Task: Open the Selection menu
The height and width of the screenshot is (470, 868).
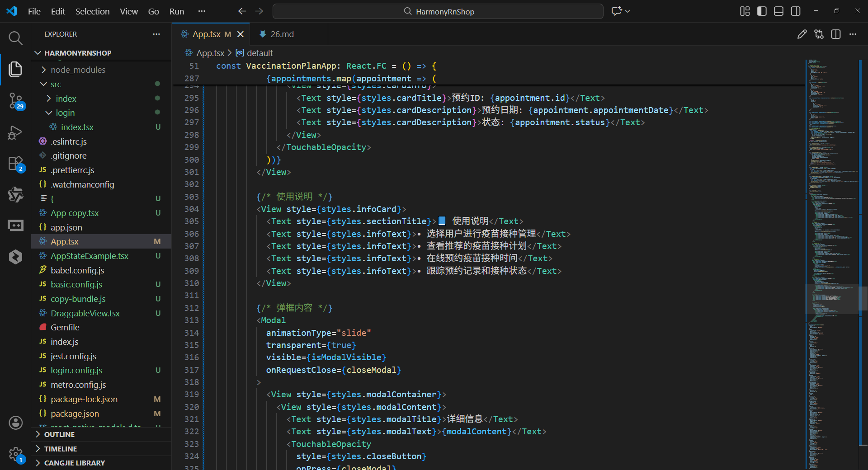Action: pos(92,11)
